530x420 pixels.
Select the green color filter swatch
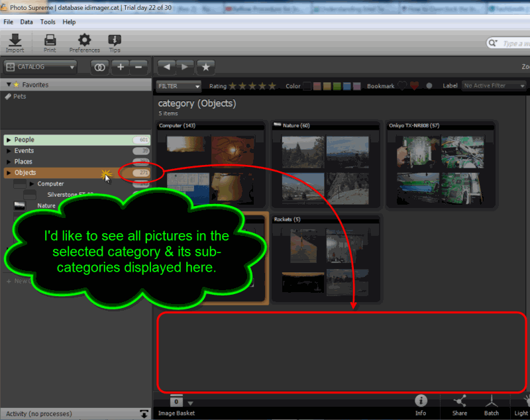tap(337, 86)
